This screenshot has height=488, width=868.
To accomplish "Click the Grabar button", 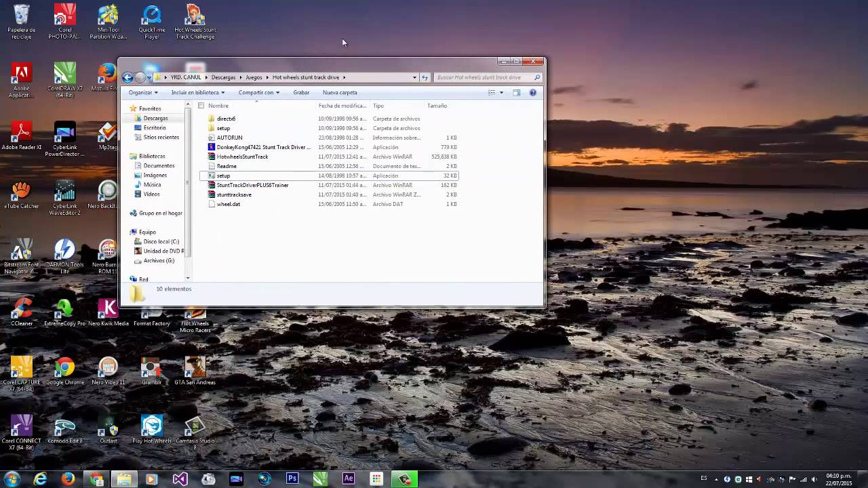I will [301, 92].
